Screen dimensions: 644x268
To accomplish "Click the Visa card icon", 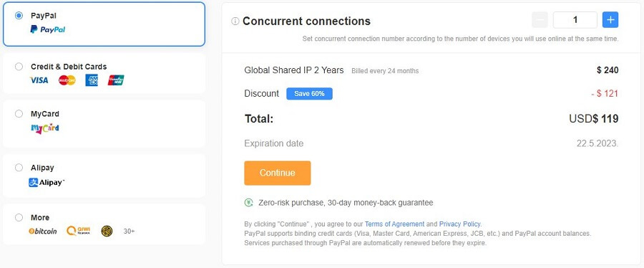I will pos(39,80).
